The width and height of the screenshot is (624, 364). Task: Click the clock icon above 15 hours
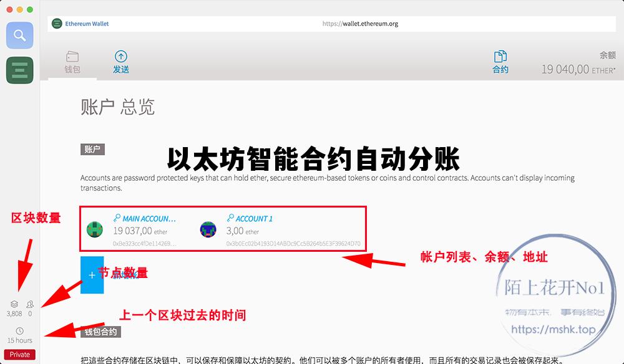(x=19, y=331)
